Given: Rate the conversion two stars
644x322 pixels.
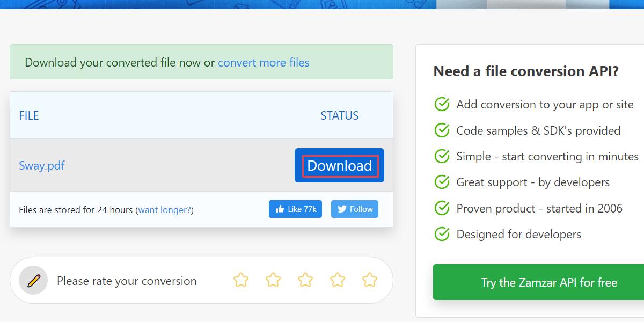Looking at the screenshot, I should (273, 280).
